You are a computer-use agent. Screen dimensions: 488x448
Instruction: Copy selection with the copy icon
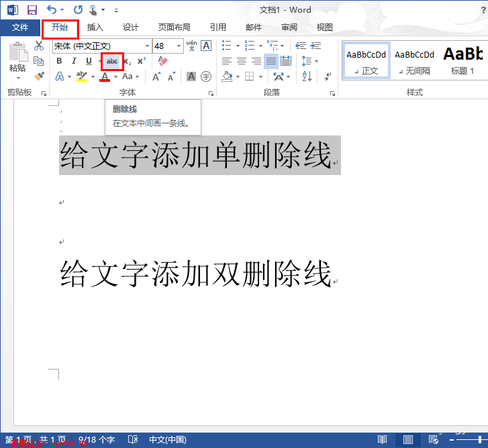tap(38, 61)
